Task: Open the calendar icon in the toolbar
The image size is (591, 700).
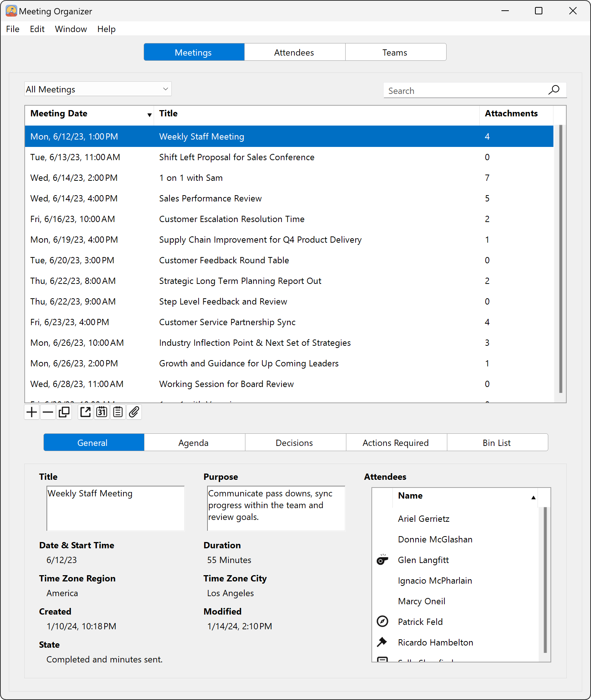Action: click(102, 412)
